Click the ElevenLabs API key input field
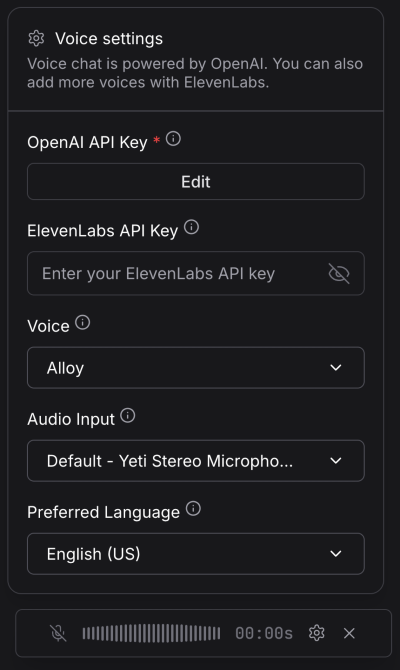 click(196, 273)
